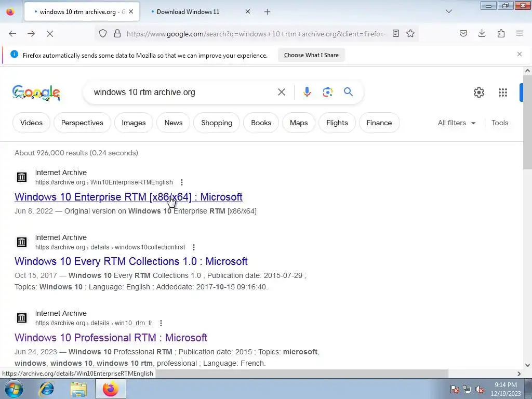Click the About 926,000 results text
532x399 pixels.
(76, 153)
